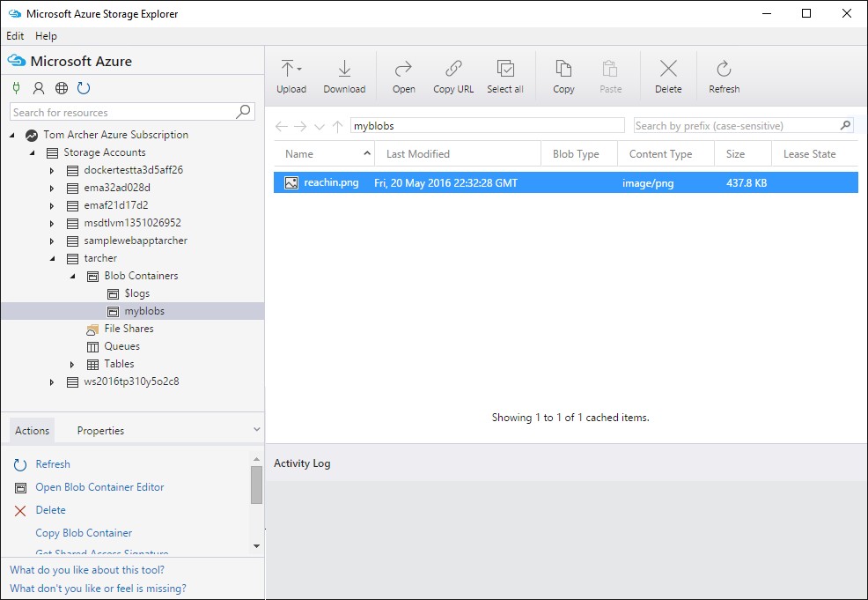Viewport: 868px width, 600px height.
Task: Click the Paste toolbar icon
Action: pos(610,69)
